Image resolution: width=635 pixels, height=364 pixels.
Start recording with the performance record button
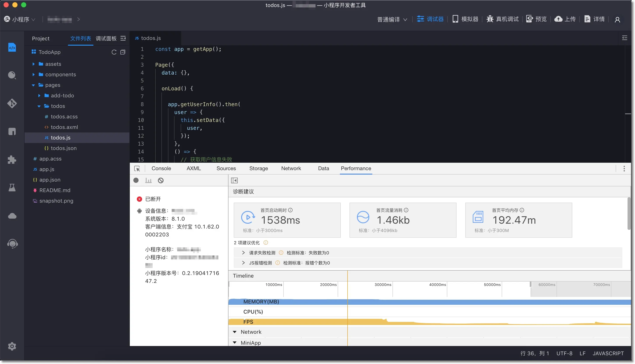coord(136,180)
